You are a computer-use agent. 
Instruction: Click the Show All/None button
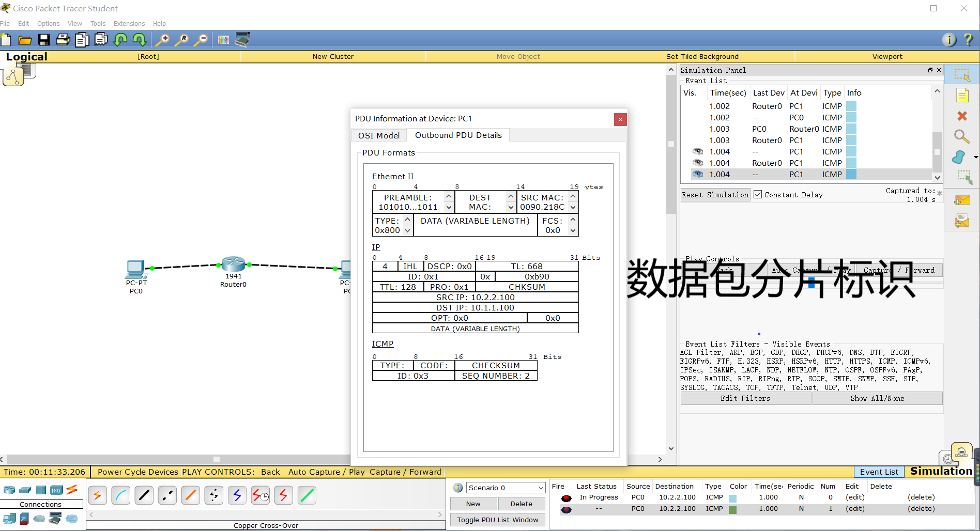877,398
